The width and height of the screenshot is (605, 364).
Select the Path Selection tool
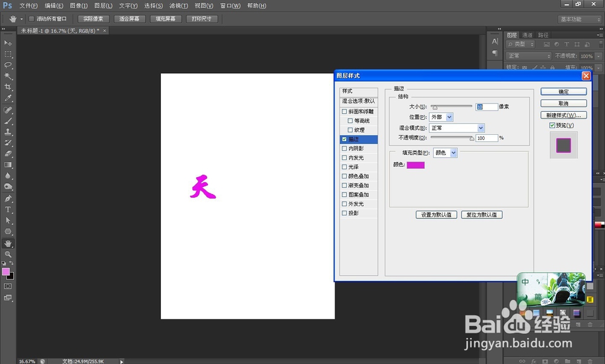(x=8, y=221)
